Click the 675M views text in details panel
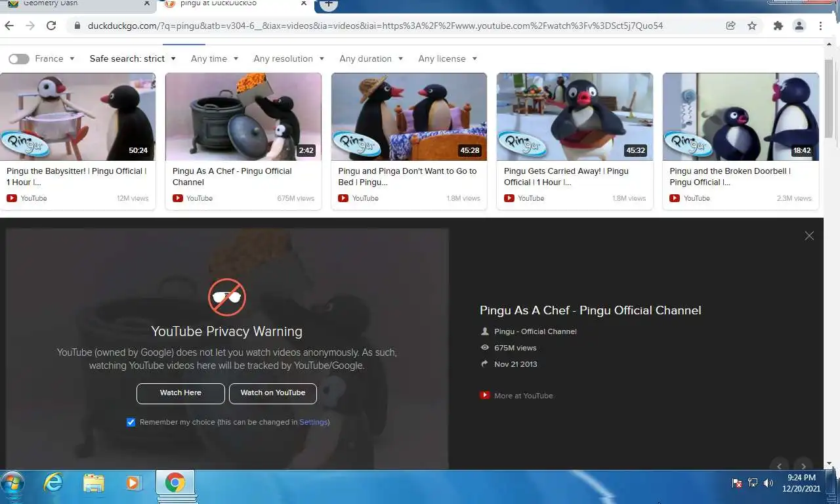840x504 pixels. click(x=515, y=348)
